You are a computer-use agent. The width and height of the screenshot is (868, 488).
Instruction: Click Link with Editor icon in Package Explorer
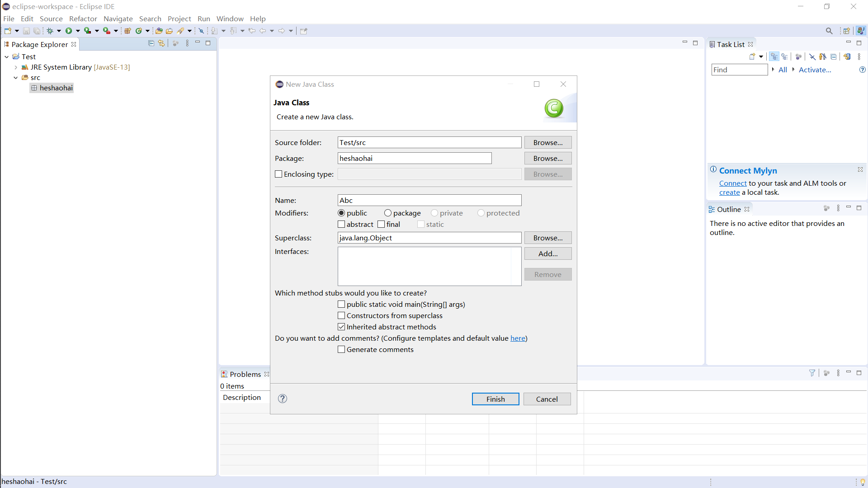(161, 43)
